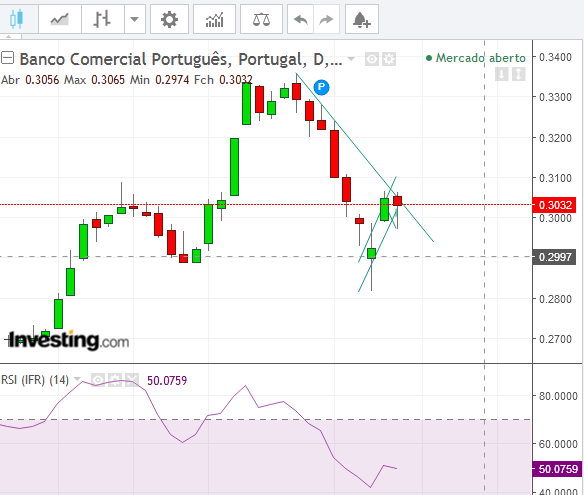Click the Max 0.3065 high value
The height and width of the screenshot is (495, 584).
94,80
